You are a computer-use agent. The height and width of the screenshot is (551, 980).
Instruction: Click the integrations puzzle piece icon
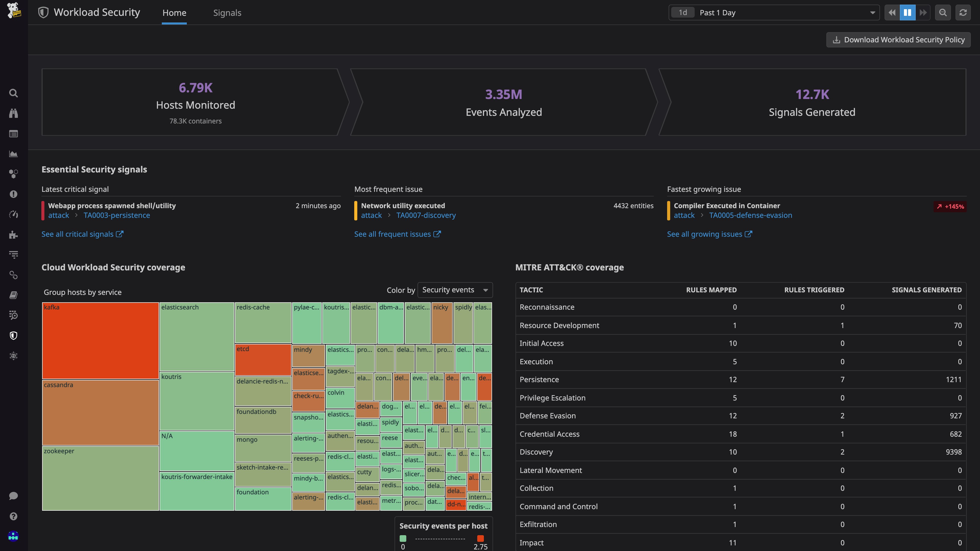13,235
